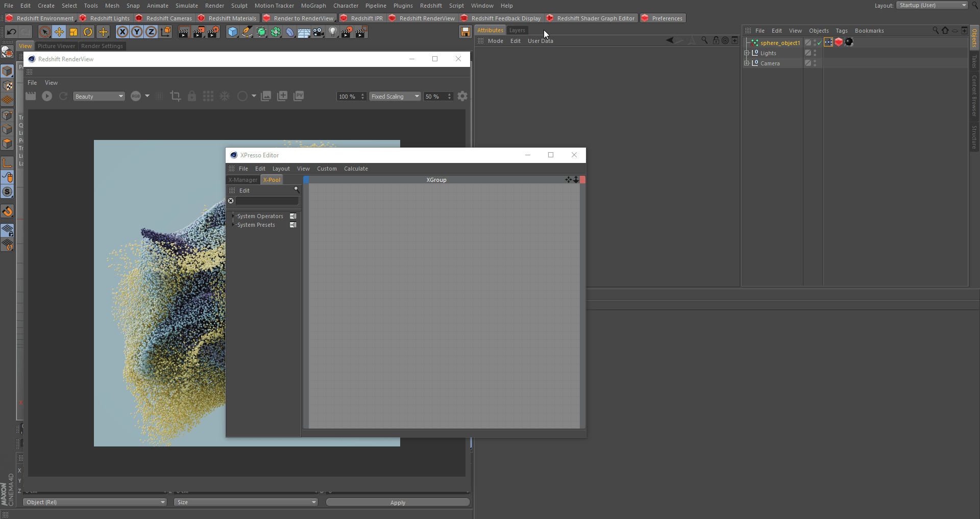Toggle the lock icon in RenderView toolbar
This screenshot has width=980, height=519.
(192, 96)
